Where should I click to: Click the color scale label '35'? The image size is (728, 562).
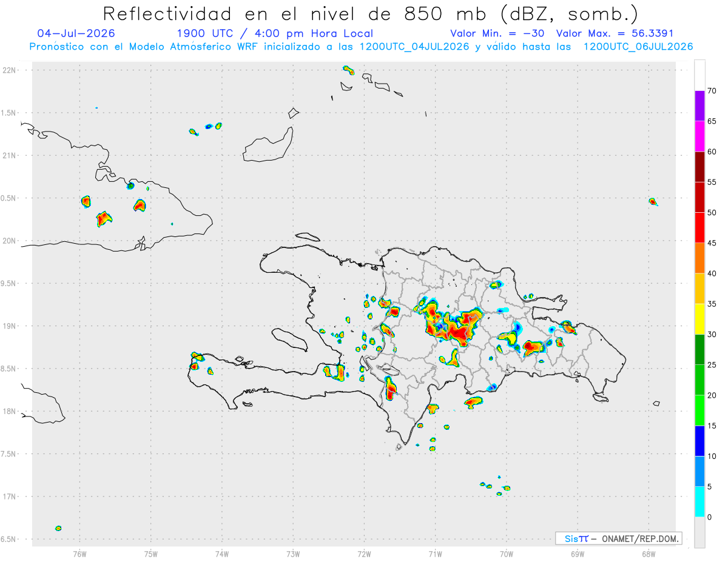coord(712,304)
